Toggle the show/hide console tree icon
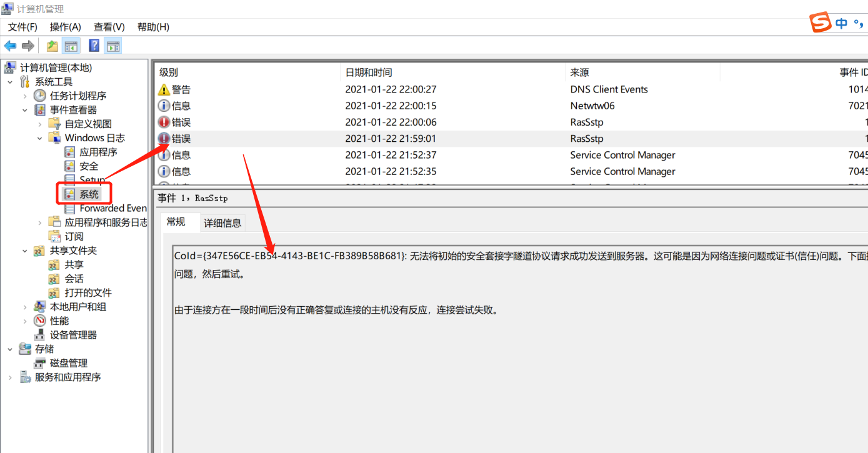Viewport: 868px width, 453px height. [71, 46]
